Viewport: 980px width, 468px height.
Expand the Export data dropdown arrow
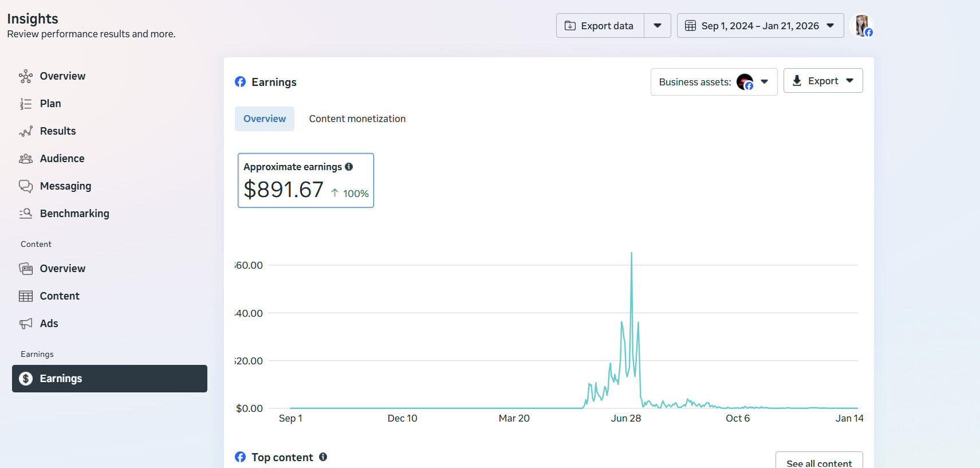(x=658, y=26)
